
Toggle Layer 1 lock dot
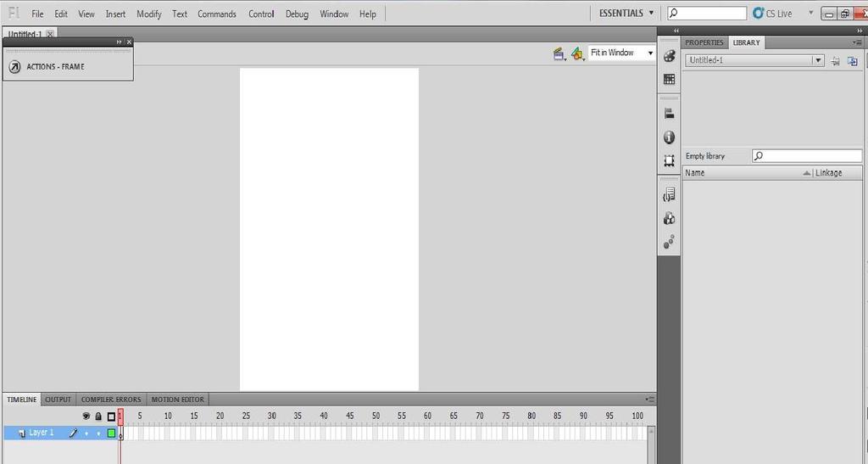pos(98,434)
